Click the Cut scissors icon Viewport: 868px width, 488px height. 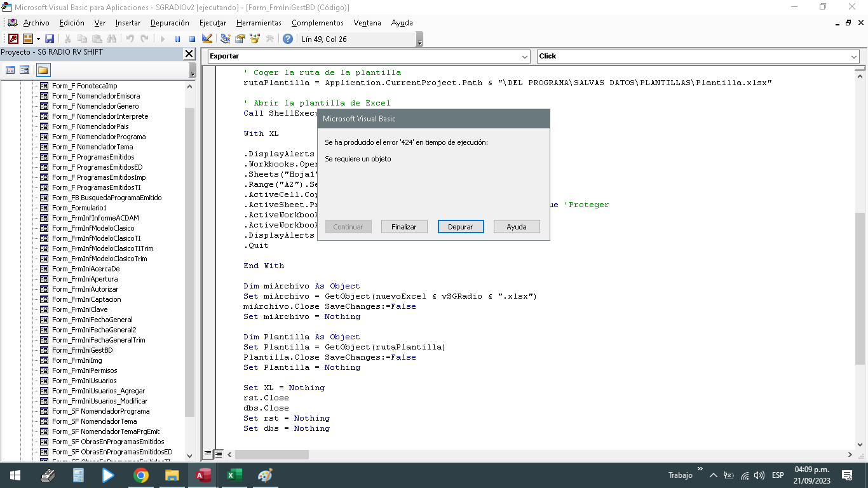67,39
